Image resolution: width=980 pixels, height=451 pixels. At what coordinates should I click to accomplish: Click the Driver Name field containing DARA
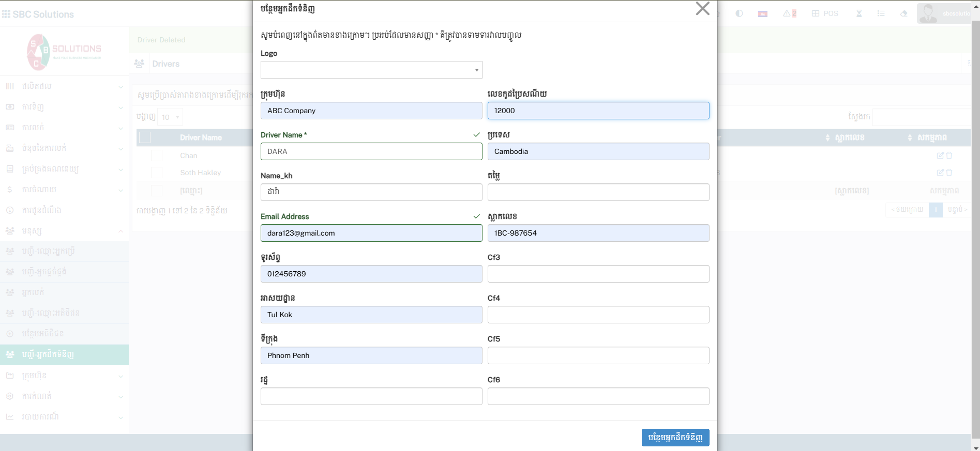point(371,151)
